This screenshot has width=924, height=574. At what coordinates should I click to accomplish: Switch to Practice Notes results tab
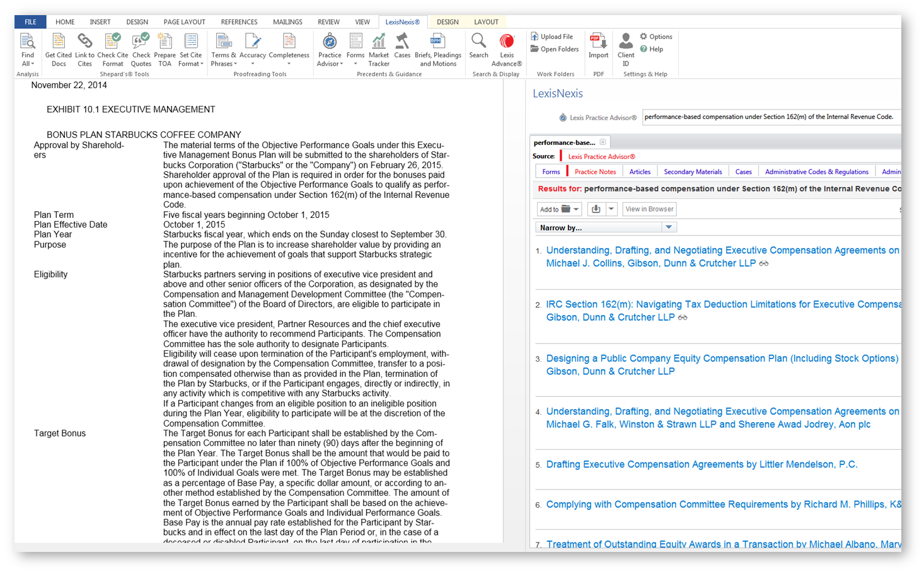click(595, 171)
